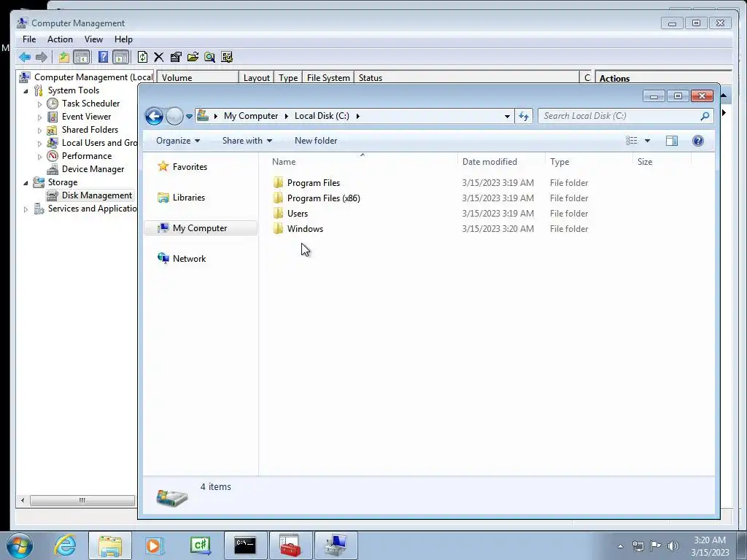Screen dimensions: 747x560
Task: Open the address bar history dropdown
Action: 507,116
